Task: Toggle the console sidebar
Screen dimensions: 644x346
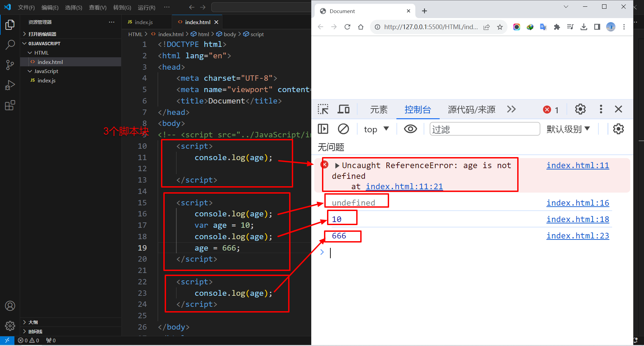Action: [x=323, y=129]
